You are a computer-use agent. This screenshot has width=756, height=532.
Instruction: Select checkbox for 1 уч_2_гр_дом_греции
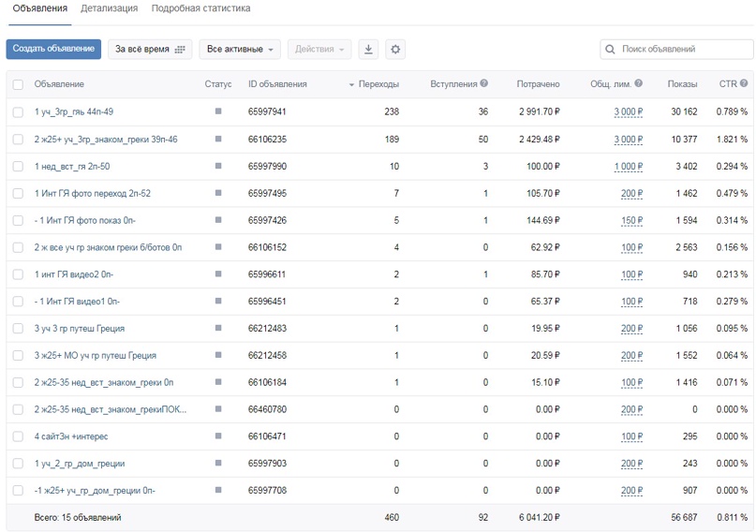pos(18,463)
